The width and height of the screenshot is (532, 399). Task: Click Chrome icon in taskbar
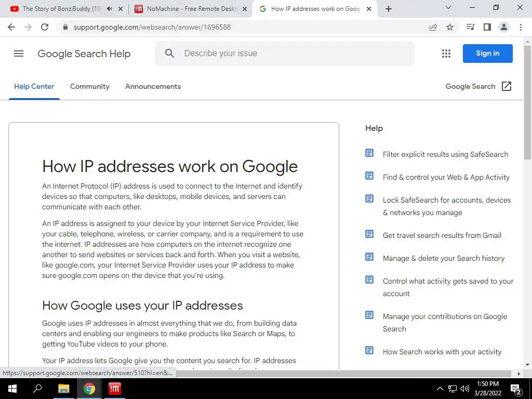pos(89,389)
